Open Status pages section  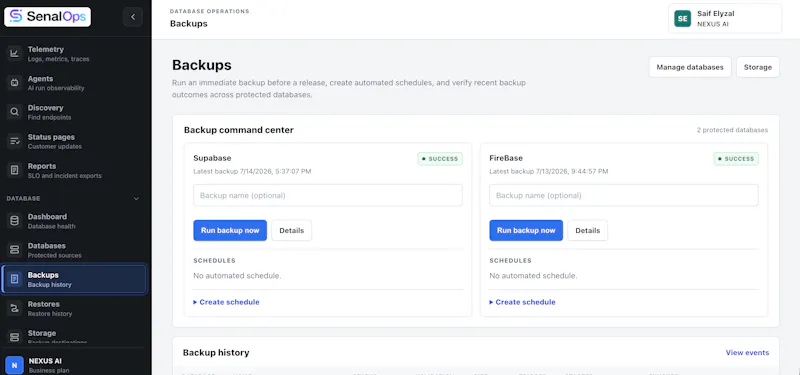pyautogui.click(x=74, y=141)
